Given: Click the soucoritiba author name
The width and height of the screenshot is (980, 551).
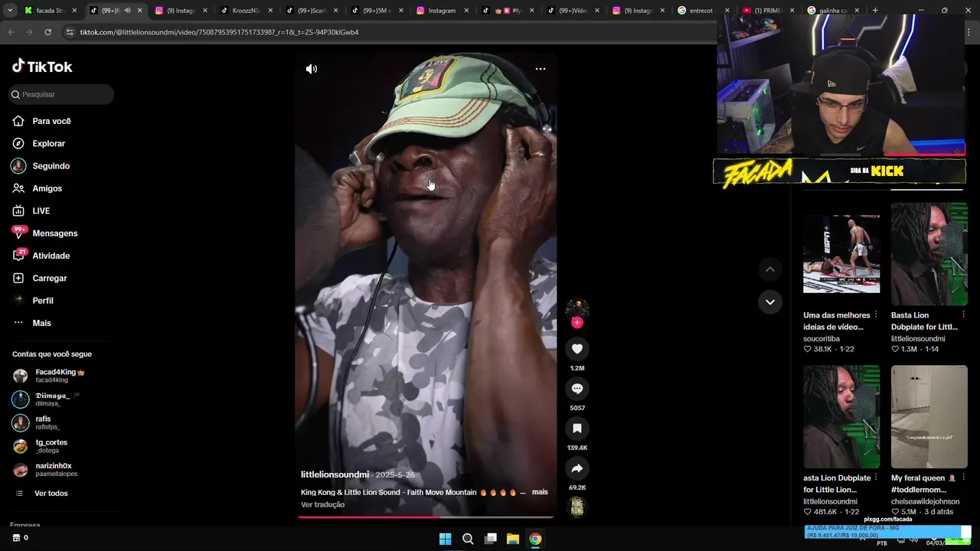Looking at the screenshot, I should click(x=822, y=338).
